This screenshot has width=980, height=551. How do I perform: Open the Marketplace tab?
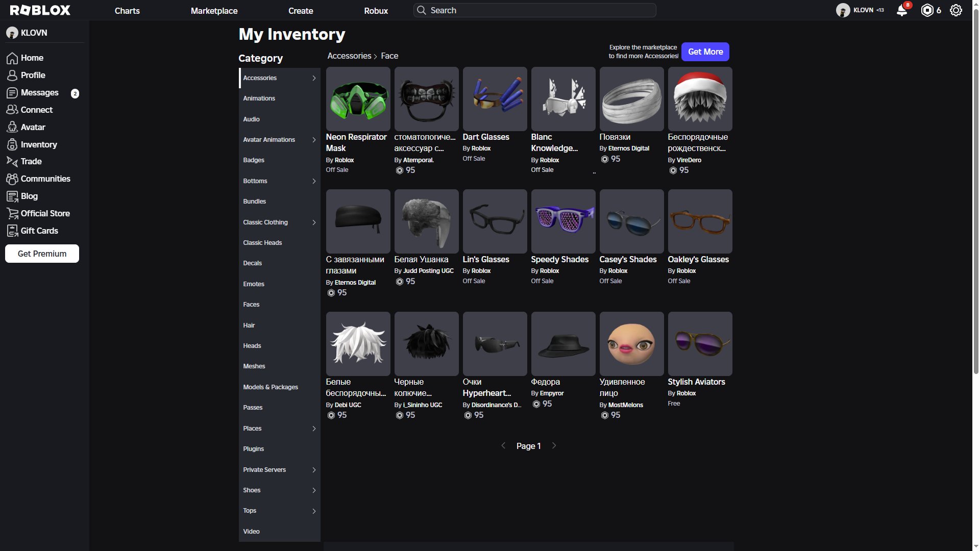coord(214,11)
